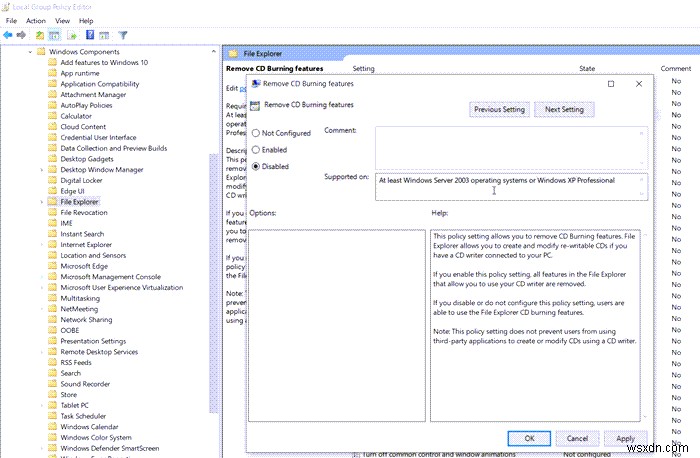The image size is (700, 458).
Task: Open the File menu
Action: [11, 21]
